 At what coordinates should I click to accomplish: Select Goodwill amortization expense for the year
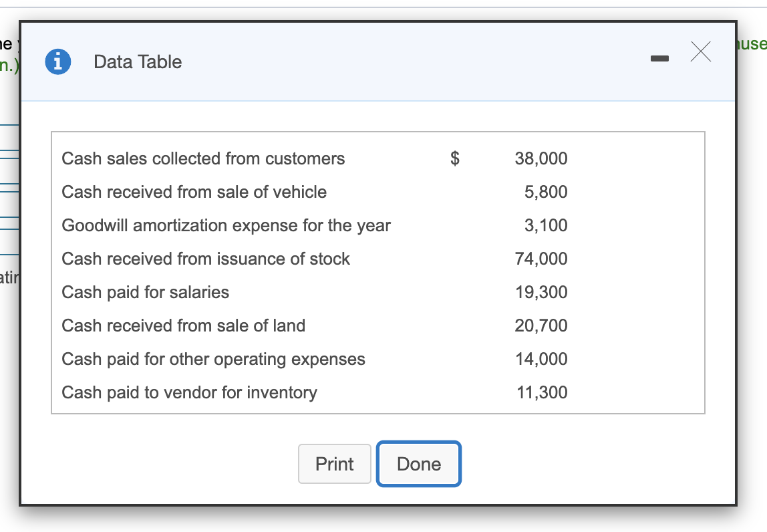click(226, 225)
